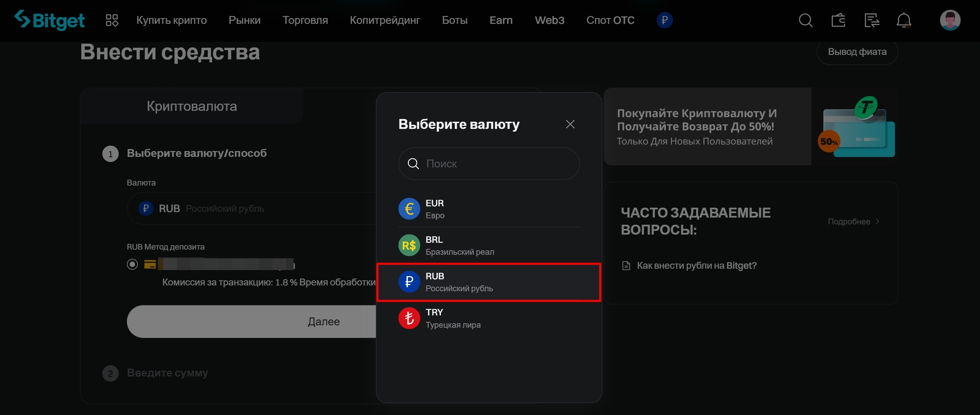
Task: Click the Turkish lira coin icon
Action: [409, 318]
